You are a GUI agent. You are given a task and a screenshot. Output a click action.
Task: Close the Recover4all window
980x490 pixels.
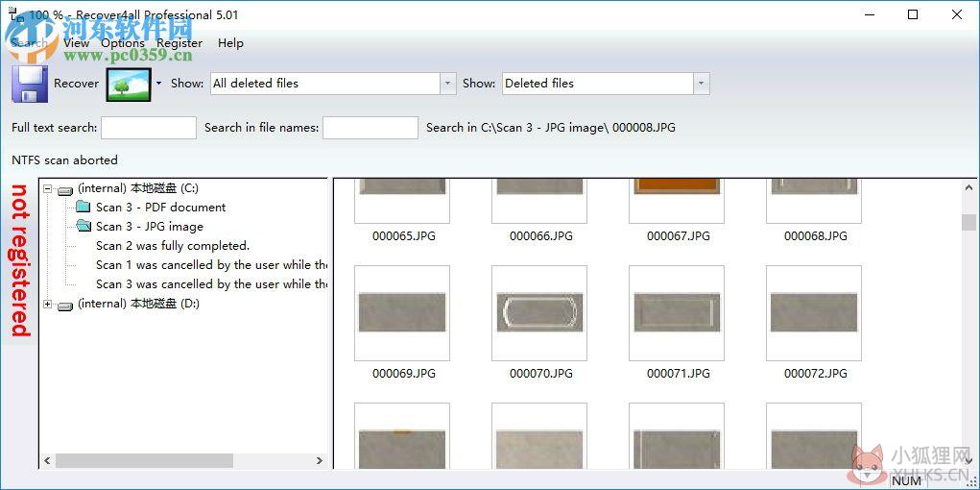(x=957, y=14)
